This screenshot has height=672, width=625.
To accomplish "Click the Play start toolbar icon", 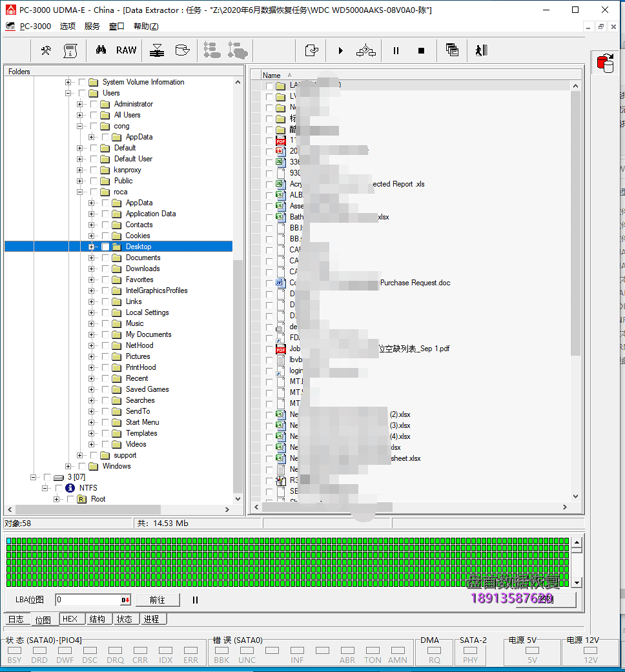I will 340,50.
